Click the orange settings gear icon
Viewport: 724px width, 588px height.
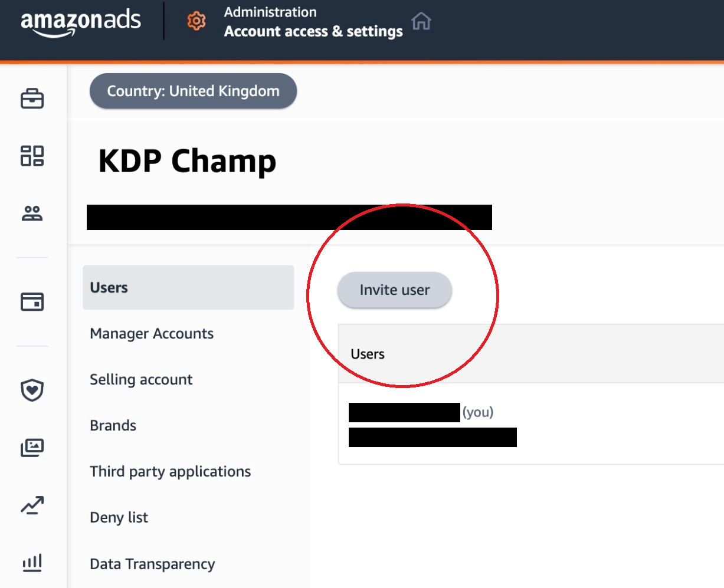196,21
